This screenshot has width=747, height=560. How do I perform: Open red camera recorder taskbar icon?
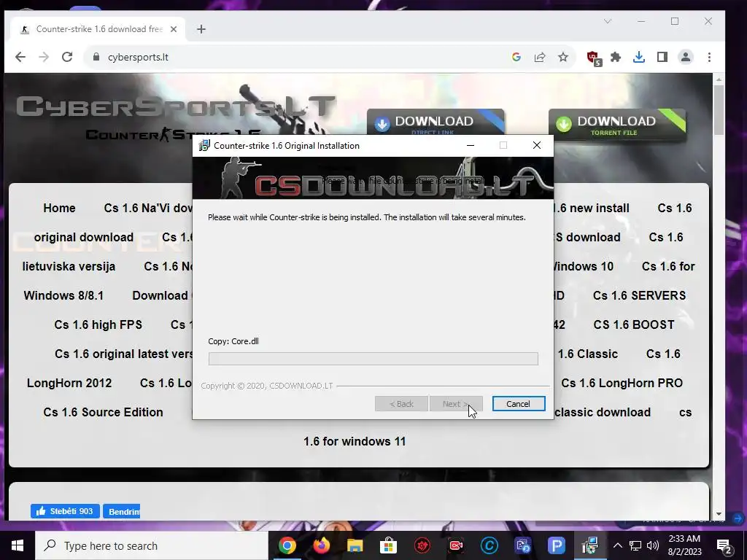click(x=456, y=545)
